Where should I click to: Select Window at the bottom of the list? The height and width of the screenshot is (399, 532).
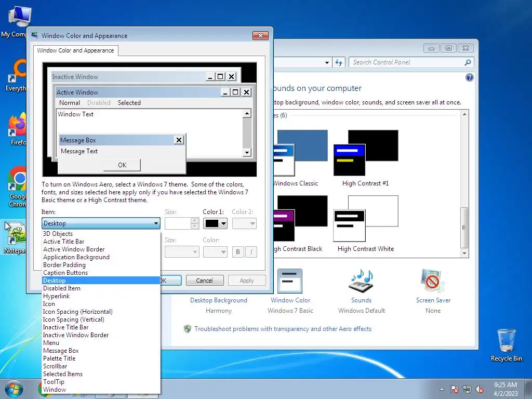click(x=101, y=390)
